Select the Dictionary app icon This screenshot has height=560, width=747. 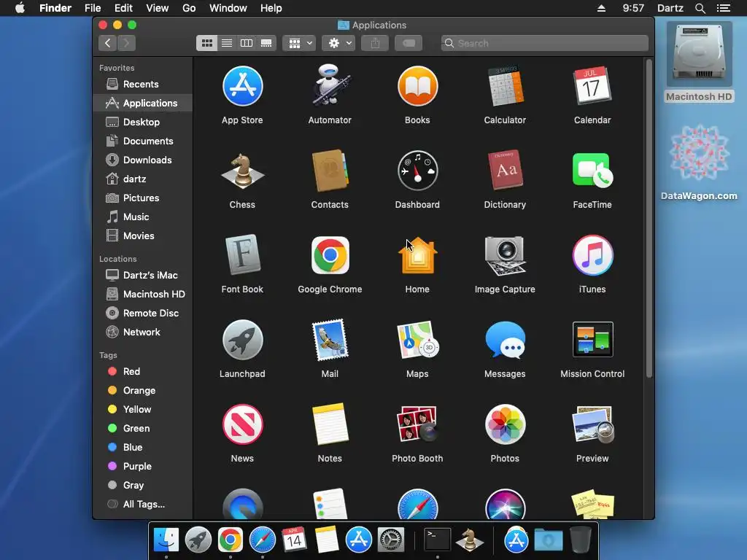click(505, 171)
